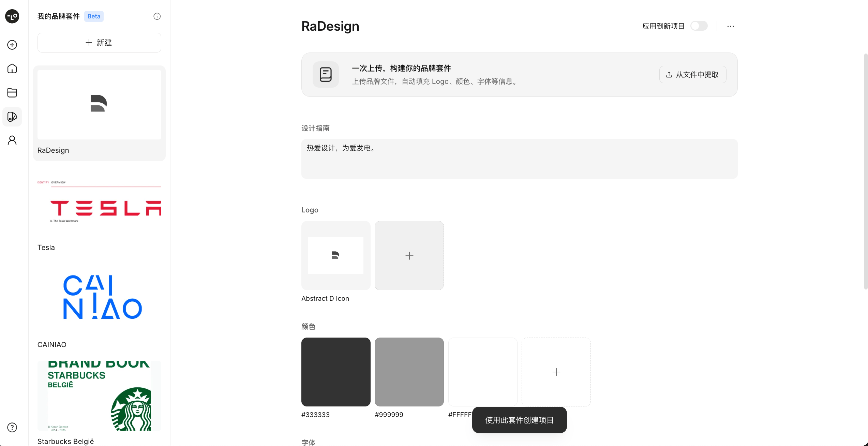The height and width of the screenshot is (446, 868).
Task: Open the Tesla brand kit thumbnail
Action: (x=99, y=203)
